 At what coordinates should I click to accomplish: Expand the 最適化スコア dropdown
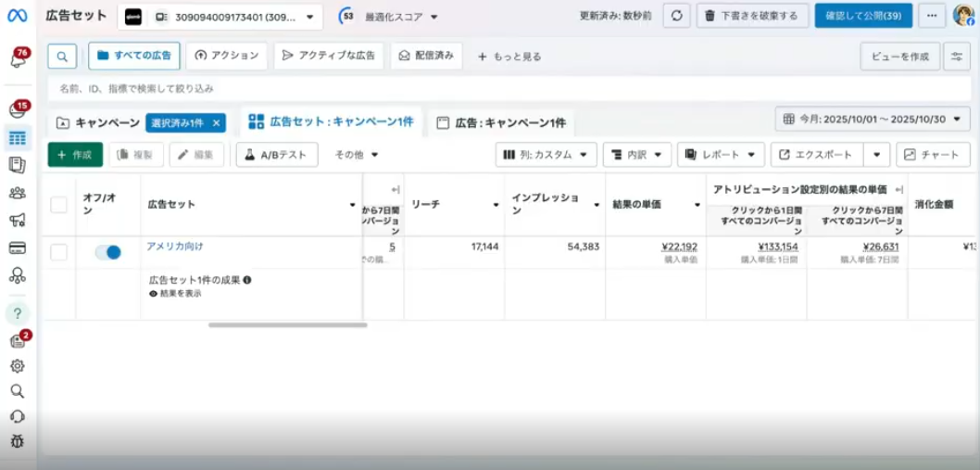pos(401,17)
